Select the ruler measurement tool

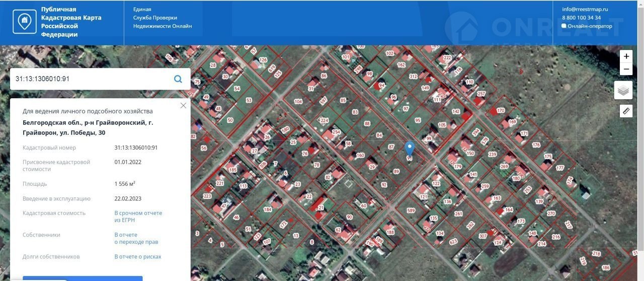[626, 111]
